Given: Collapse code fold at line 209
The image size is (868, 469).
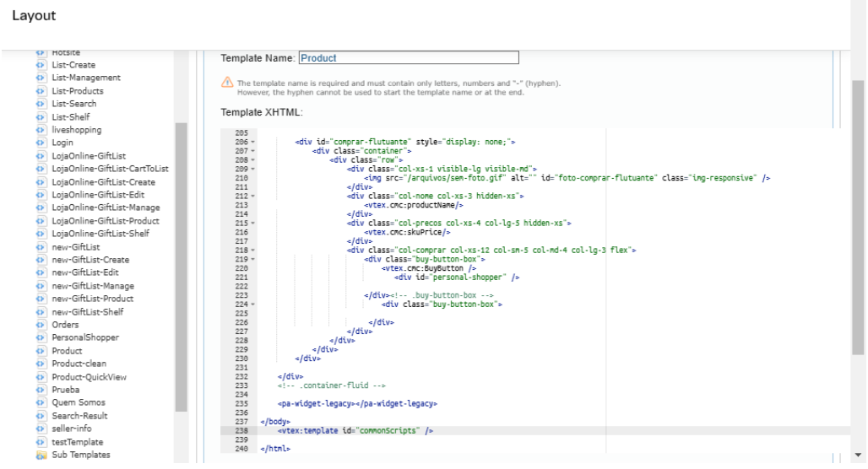Looking at the screenshot, I should point(253,170).
